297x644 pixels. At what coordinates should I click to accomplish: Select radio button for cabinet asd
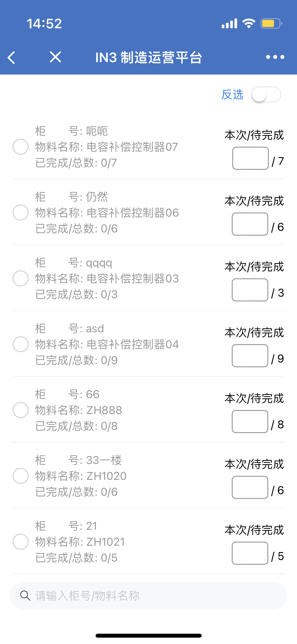click(x=21, y=344)
